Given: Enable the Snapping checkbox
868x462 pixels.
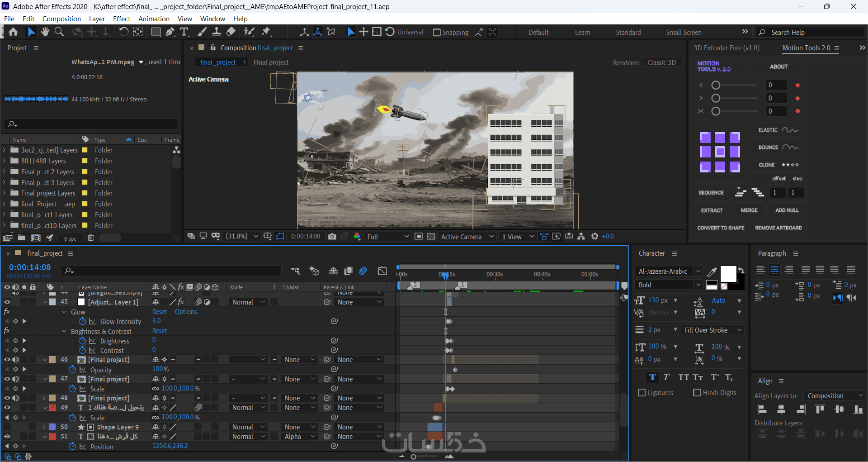Looking at the screenshot, I should 437,33.
